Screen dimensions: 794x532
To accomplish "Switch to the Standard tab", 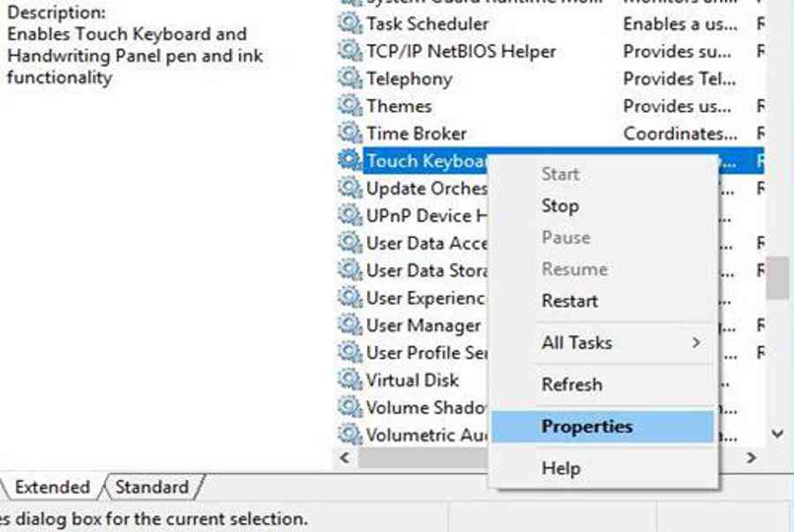I will coord(152,487).
